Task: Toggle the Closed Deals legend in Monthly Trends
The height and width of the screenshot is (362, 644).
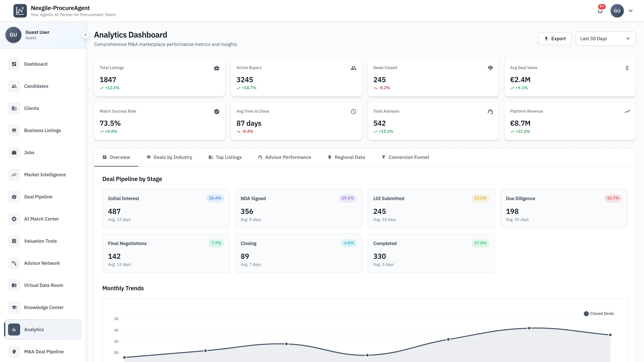Action: pos(599,313)
